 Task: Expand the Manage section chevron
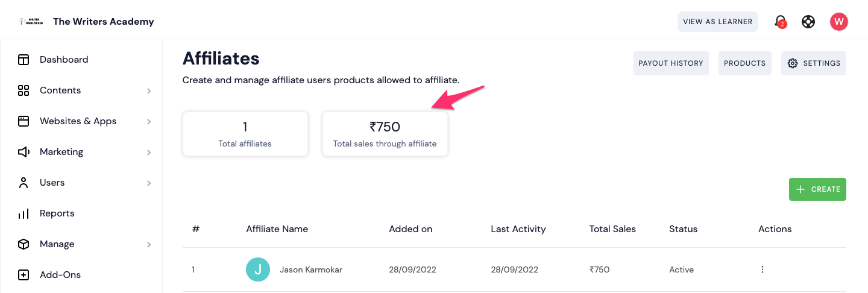149,245
